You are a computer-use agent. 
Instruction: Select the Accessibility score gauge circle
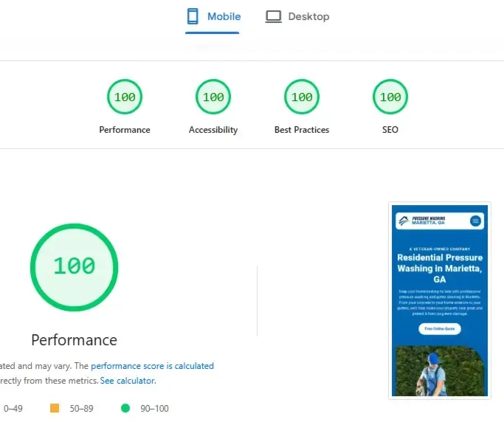(213, 97)
